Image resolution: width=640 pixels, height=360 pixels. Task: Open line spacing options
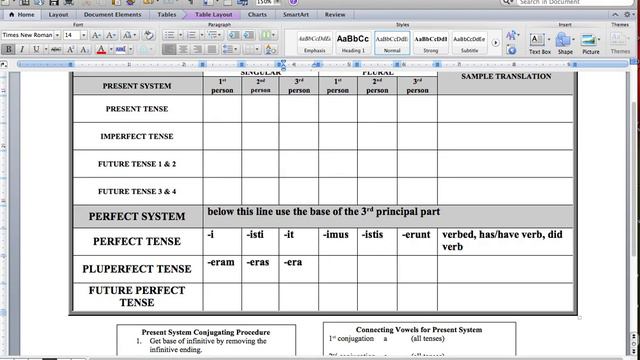230,49
